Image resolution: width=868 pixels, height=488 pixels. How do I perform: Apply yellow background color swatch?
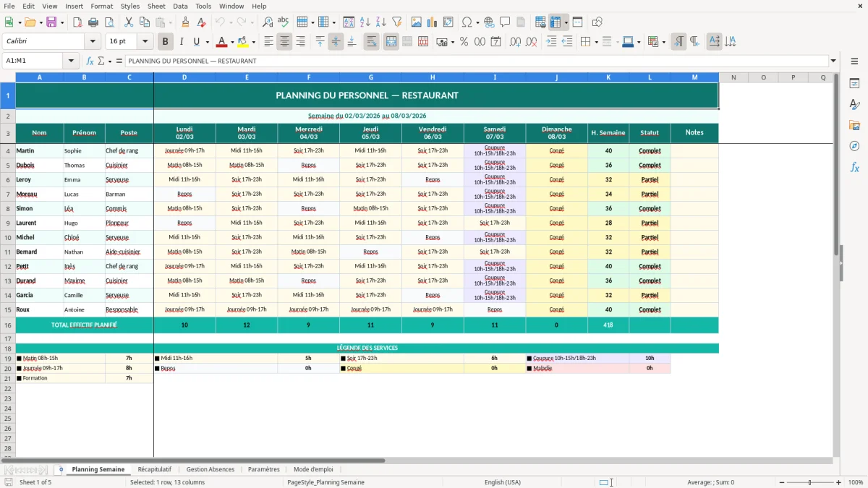click(243, 42)
